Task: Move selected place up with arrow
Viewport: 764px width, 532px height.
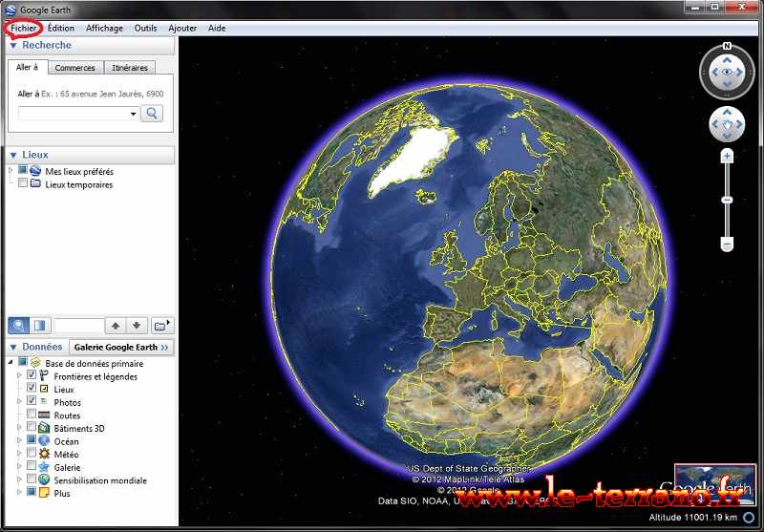Action: [x=116, y=326]
